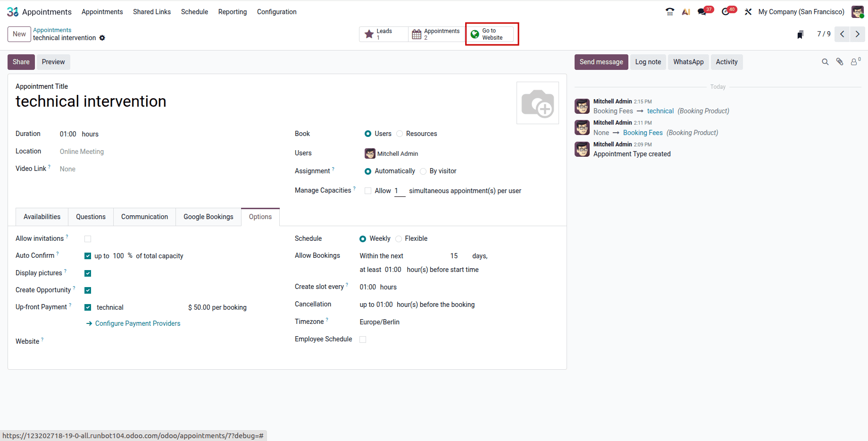868x441 pixels.
Task: Toggle the Allow invitations checkbox
Action: [88, 239]
